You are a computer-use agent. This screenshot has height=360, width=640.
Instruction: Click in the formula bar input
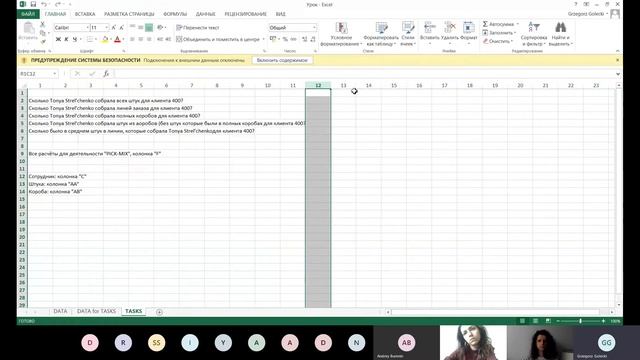pyautogui.click(x=364, y=73)
